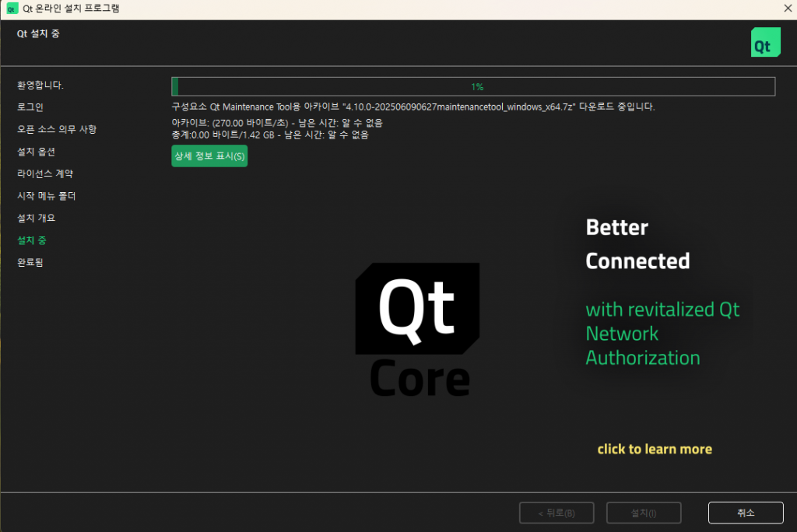
Task: Open the 시작 메뉴 폴더 step
Action: [47, 196]
